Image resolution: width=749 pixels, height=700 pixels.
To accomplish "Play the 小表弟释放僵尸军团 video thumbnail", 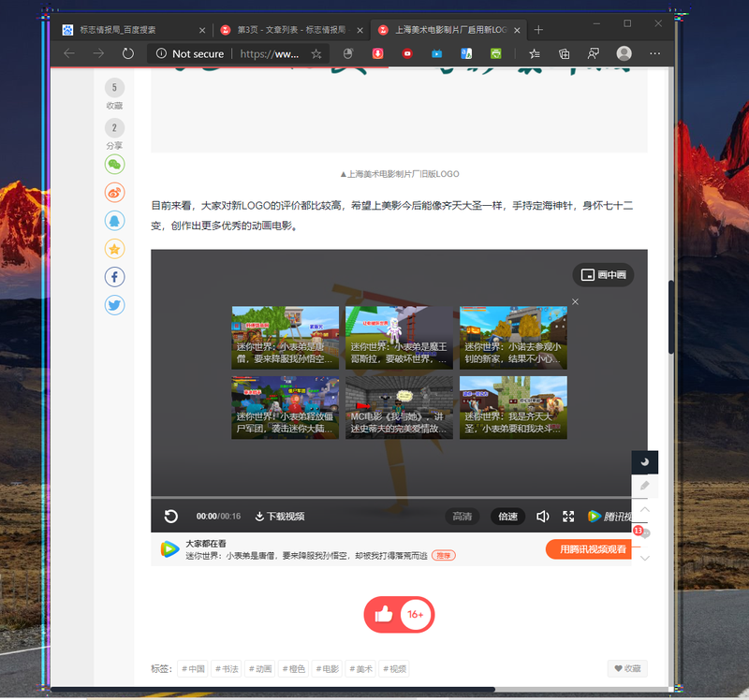I will pos(286,407).
